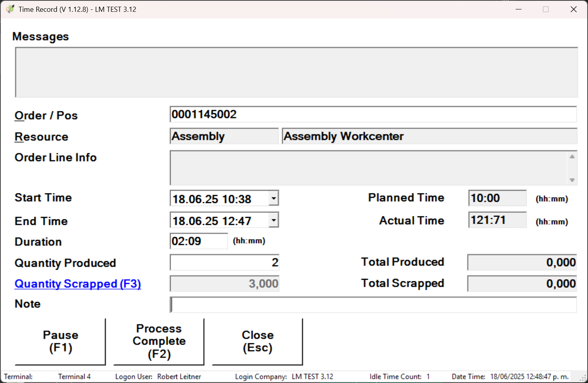Open the Quantity Scrapped (F3) link

pos(77,284)
